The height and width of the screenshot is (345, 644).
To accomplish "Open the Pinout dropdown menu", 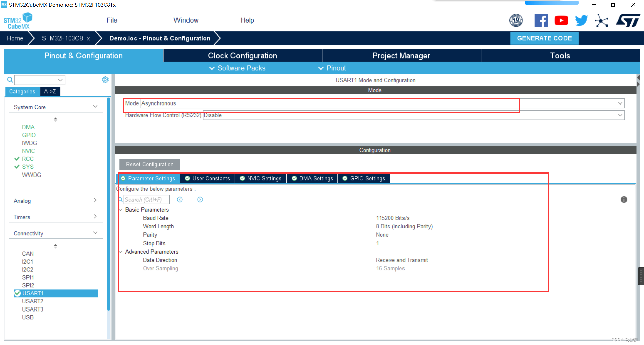I will pyautogui.click(x=332, y=68).
